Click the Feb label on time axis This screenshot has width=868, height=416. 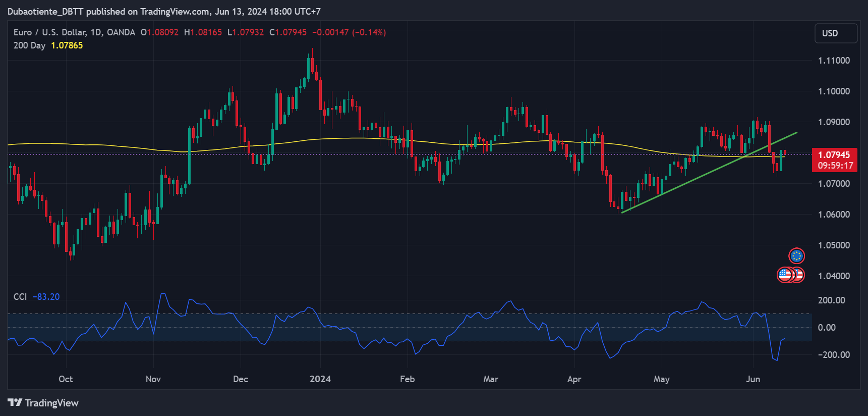tap(407, 379)
